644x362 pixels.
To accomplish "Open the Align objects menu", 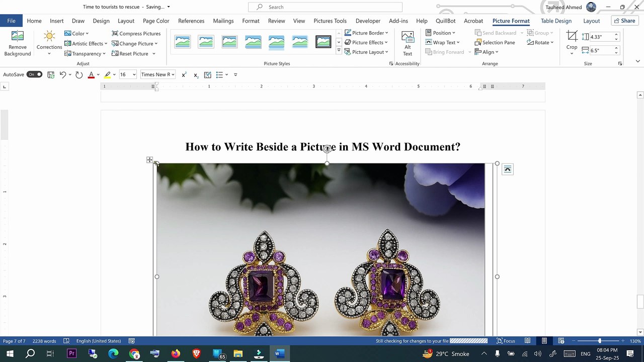I will pos(487,52).
